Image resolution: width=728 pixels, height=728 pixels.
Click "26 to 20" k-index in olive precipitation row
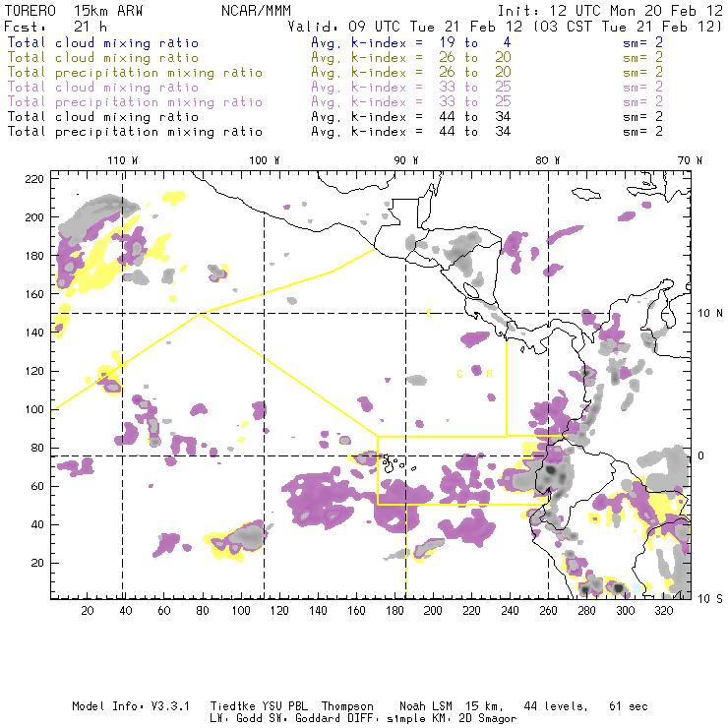475,73
